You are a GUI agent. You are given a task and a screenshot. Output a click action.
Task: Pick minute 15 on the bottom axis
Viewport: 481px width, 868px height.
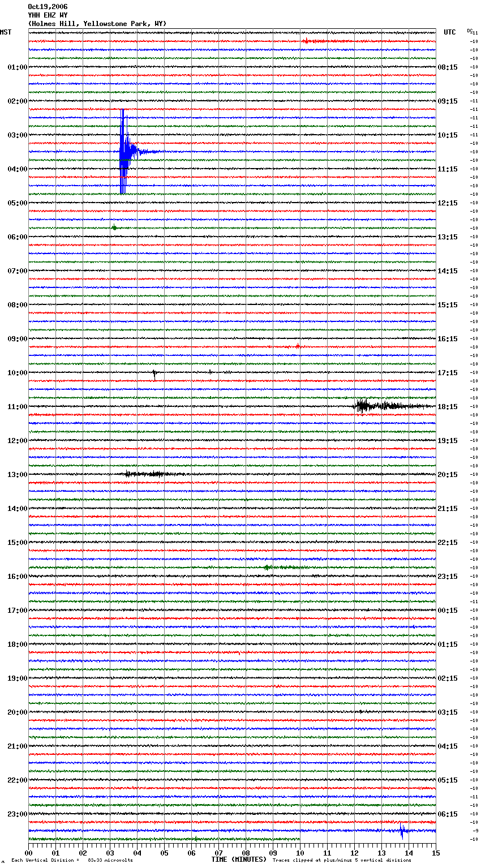pyautogui.click(x=436, y=853)
